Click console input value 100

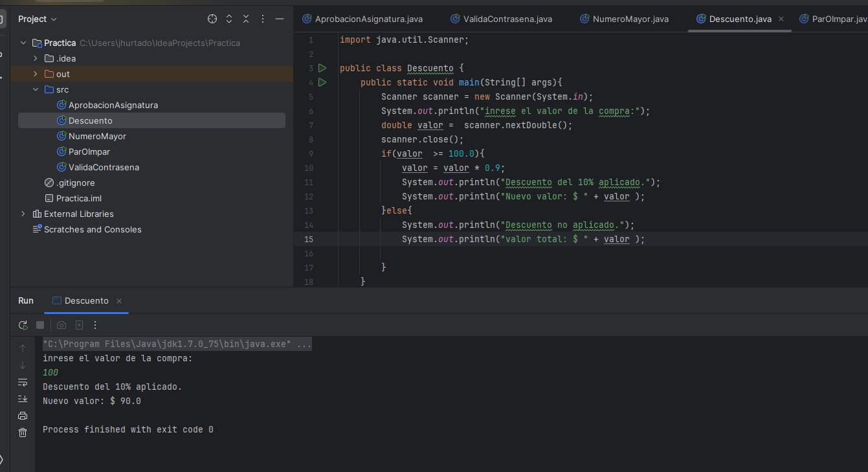coord(50,372)
